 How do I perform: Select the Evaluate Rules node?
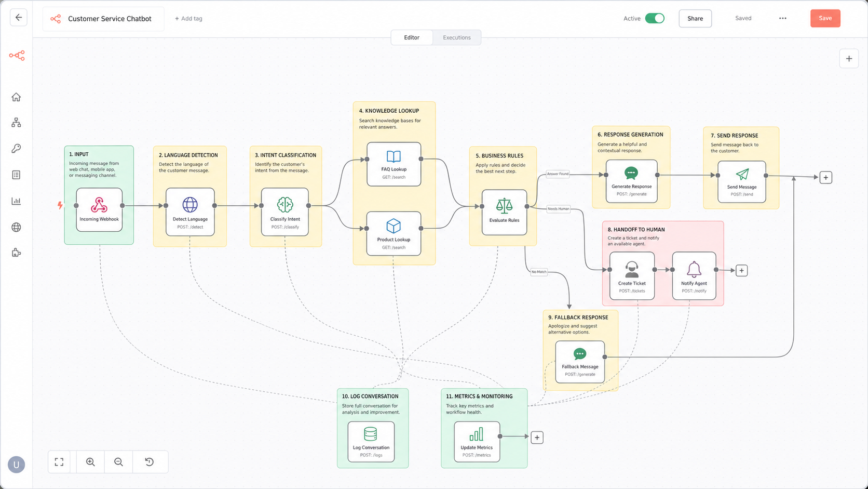point(505,212)
